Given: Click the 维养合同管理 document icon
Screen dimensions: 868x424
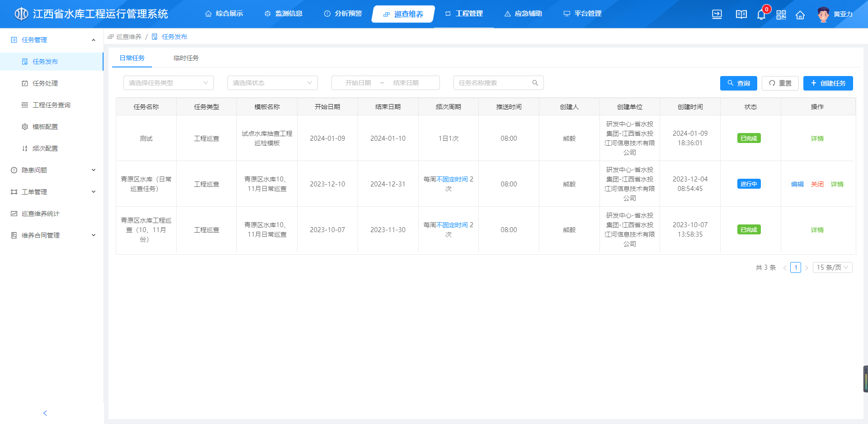Looking at the screenshot, I should [14, 235].
